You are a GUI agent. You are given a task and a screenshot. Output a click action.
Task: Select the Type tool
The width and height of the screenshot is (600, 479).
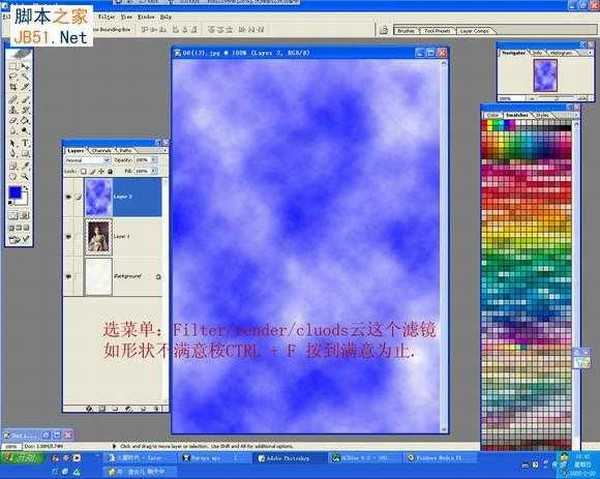(x=25, y=143)
